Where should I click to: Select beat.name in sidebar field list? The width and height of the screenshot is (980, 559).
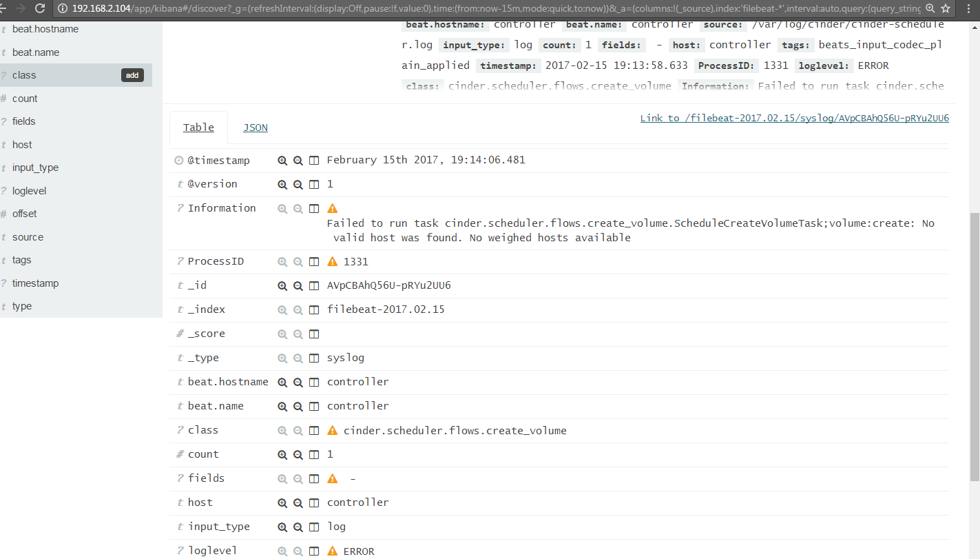pos(36,52)
